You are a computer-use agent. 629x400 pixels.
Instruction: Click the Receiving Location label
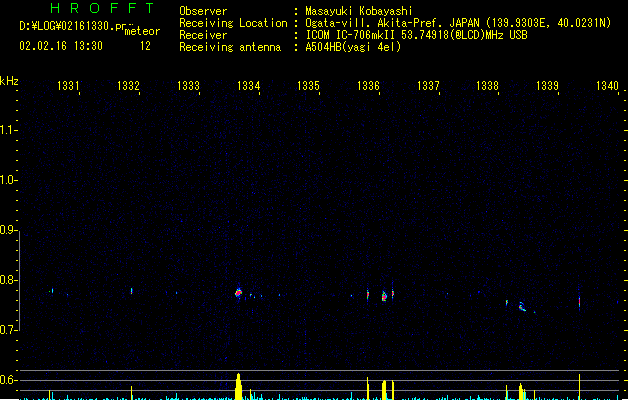click(x=233, y=23)
